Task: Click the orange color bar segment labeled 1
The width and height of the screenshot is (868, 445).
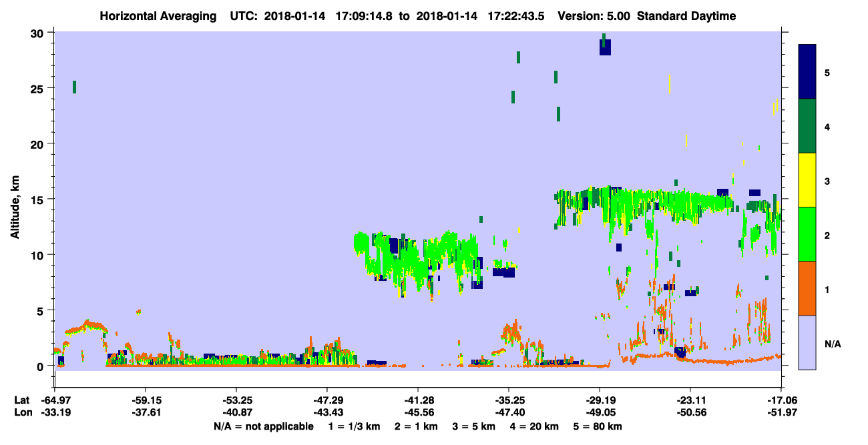Action: [x=807, y=288]
